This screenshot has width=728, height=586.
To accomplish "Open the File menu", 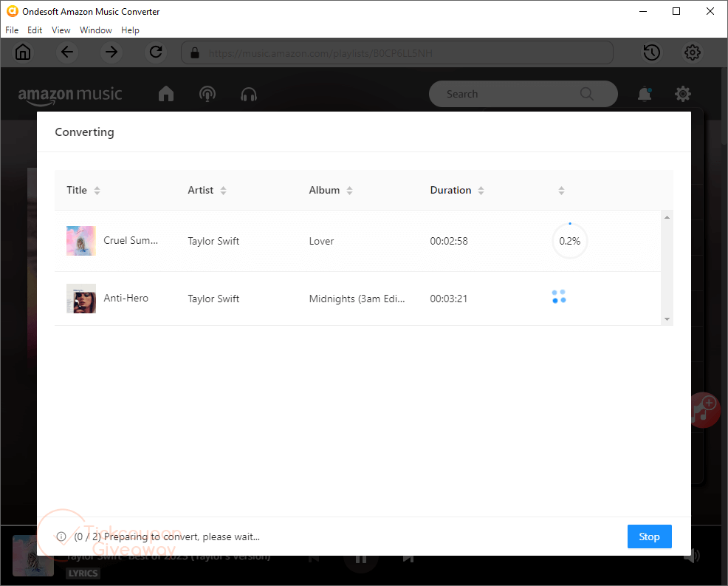I will pos(12,30).
